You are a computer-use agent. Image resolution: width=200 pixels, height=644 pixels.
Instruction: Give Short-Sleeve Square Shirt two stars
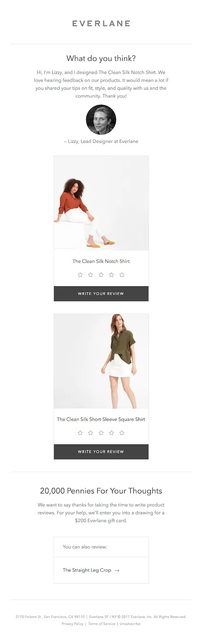(91, 433)
